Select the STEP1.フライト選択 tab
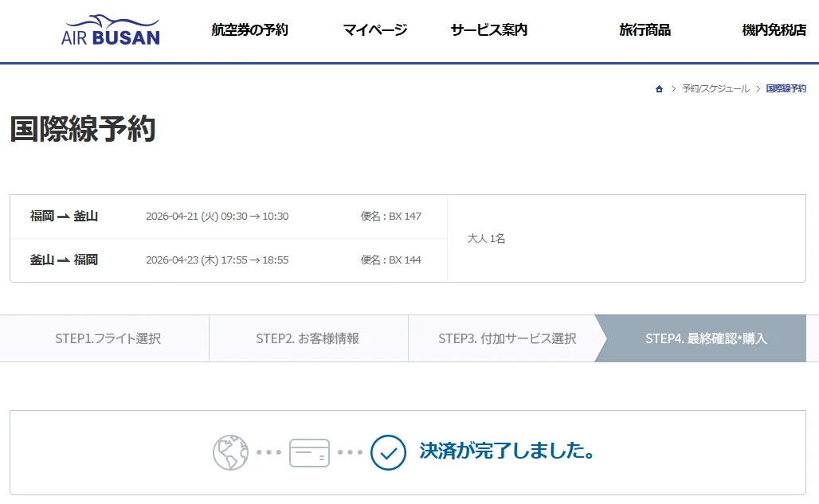Viewport: 819px width, 504px height. (x=108, y=338)
